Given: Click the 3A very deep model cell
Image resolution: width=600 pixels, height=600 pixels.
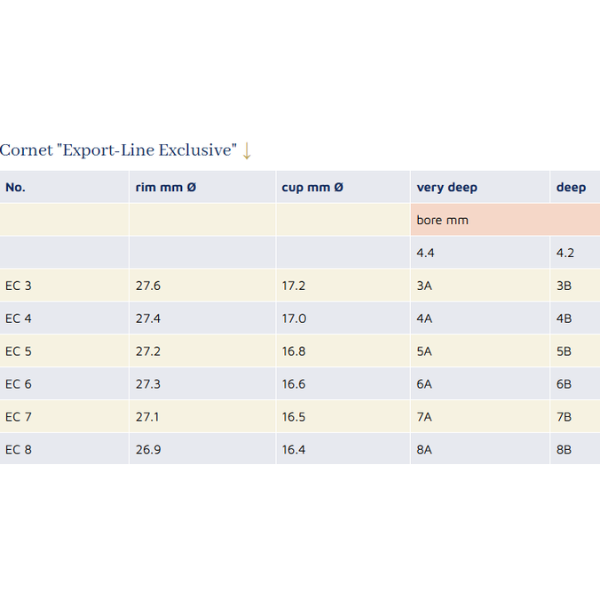Looking at the screenshot, I should tap(425, 286).
